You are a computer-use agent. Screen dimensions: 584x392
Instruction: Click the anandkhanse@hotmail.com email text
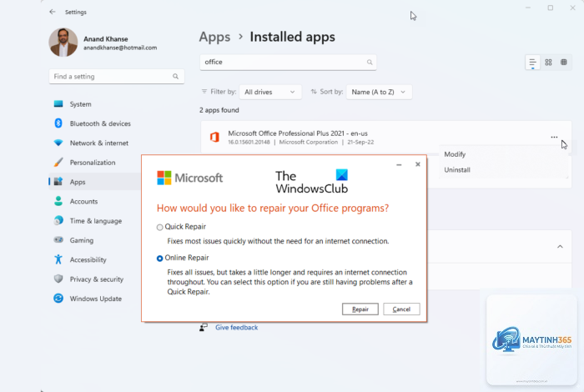coord(120,48)
